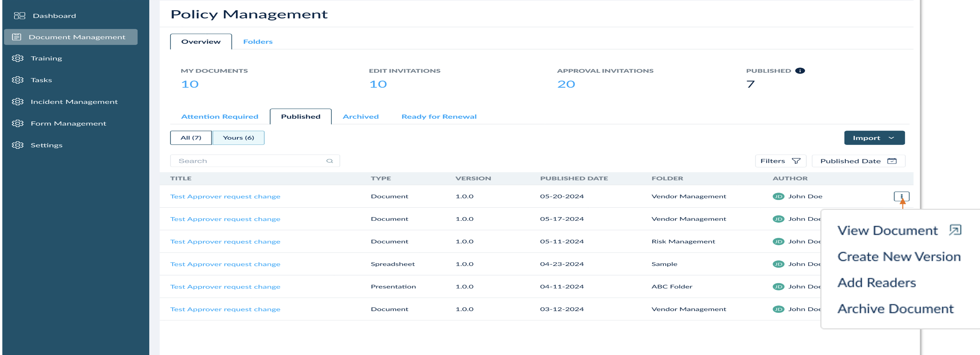Open the Archived tab

pyautogui.click(x=360, y=116)
